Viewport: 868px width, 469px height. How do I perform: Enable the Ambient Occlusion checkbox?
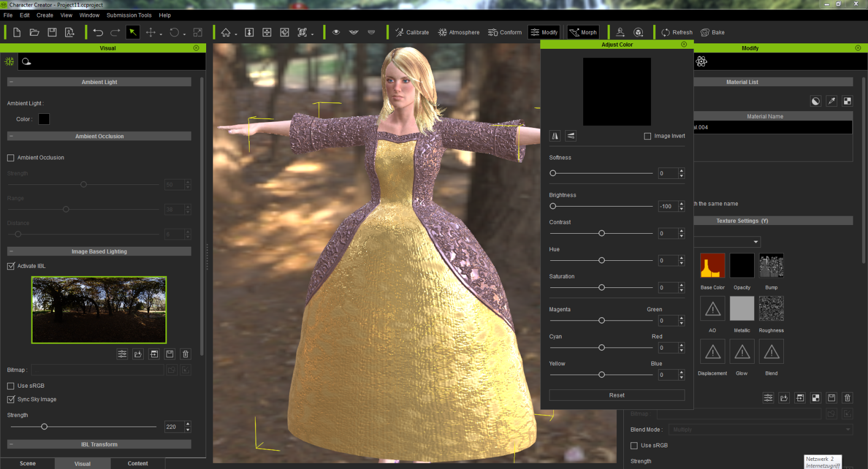pyautogui.click(x=11, y=158)
